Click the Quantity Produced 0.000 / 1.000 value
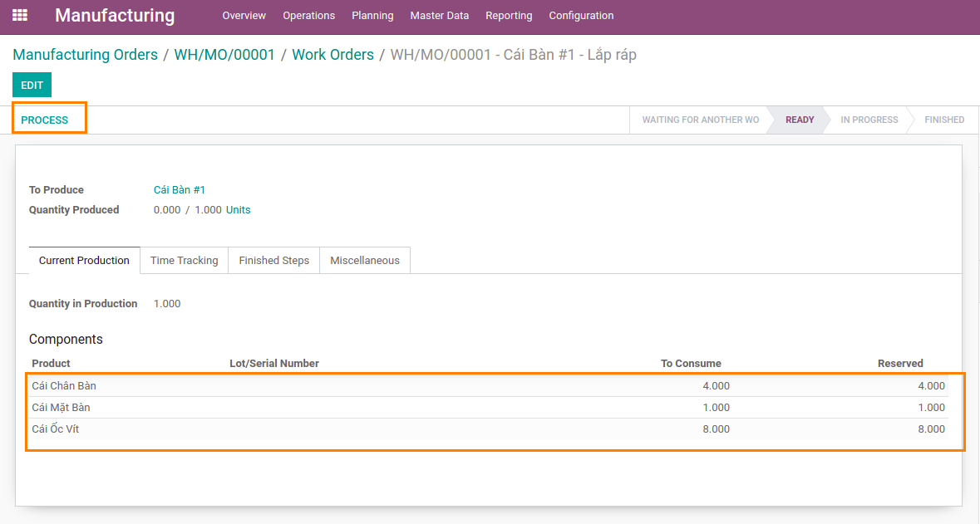Screen dimensions: 980x524 pyautogui.click(x=188, y=210)
